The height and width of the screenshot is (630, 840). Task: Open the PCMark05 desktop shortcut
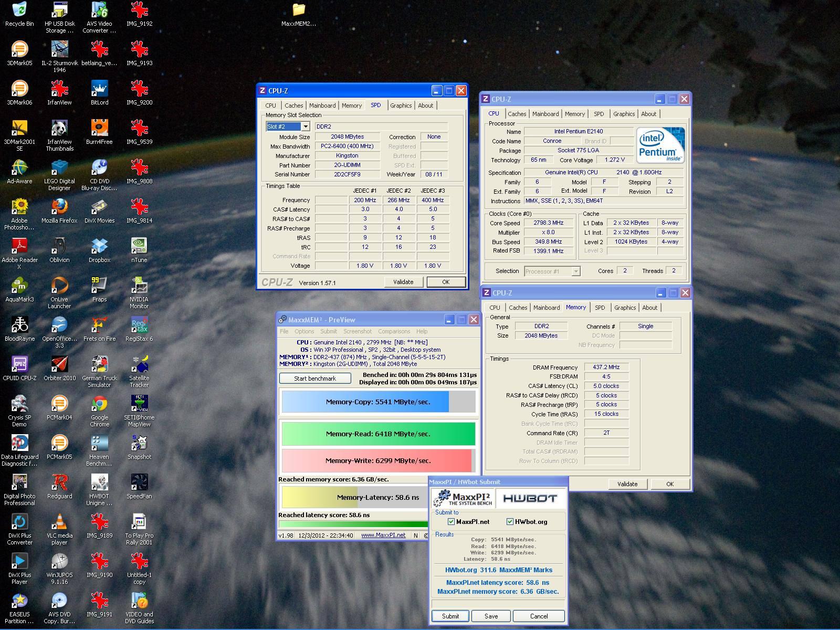[x=59, y=447]
